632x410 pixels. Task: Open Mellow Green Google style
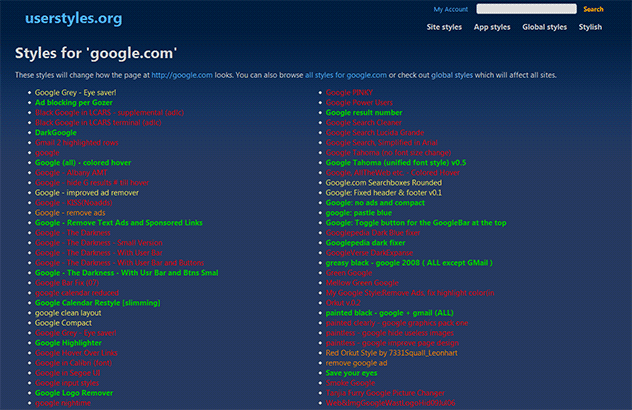(362, 283)
